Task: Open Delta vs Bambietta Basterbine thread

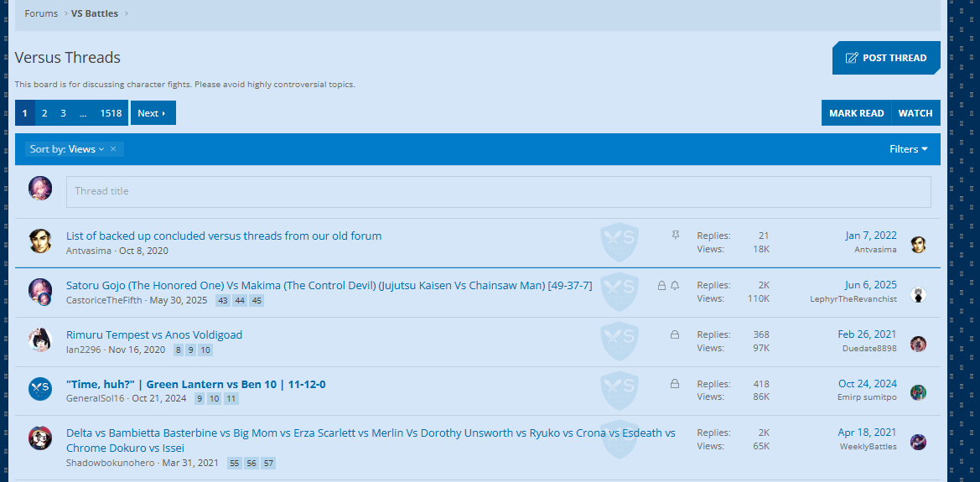Action: point(371,440)
